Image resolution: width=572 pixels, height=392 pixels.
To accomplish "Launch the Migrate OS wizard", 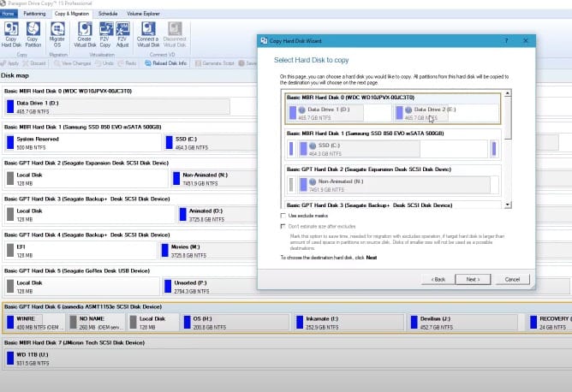I will pyautogui.click(x=57, y=34).
